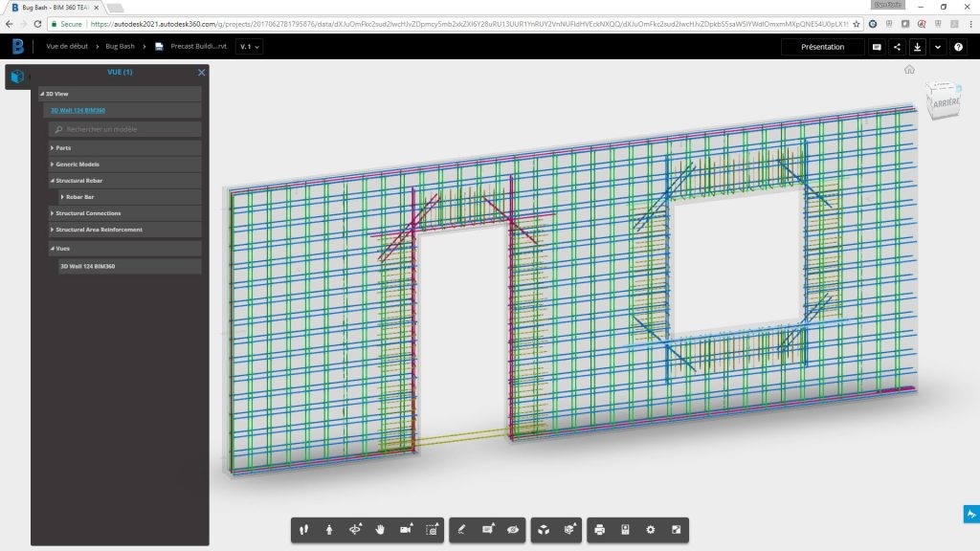Toggle the model browser panel cube icon
Screen dimensions: 980x551
tap(17, 76)
